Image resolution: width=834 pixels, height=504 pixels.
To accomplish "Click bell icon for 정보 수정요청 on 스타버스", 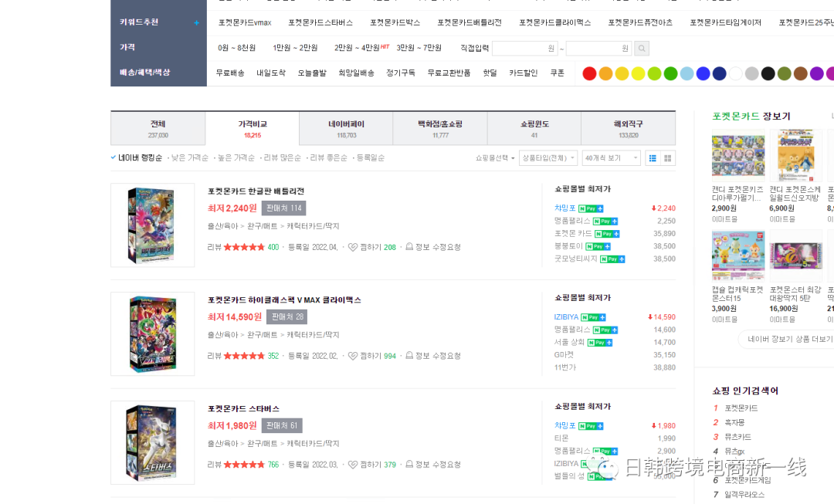I will 409,464.
